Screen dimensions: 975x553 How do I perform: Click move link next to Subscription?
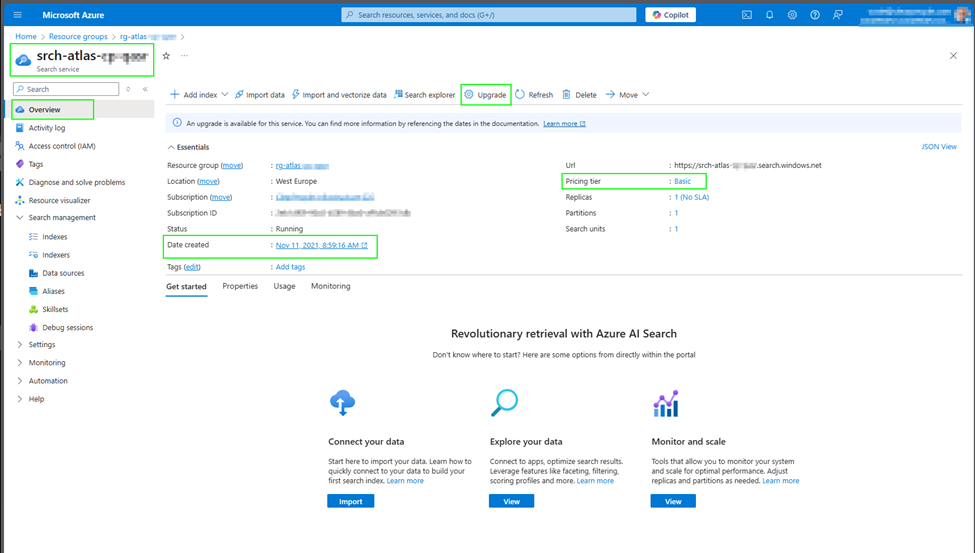click(x=221, y=197)
